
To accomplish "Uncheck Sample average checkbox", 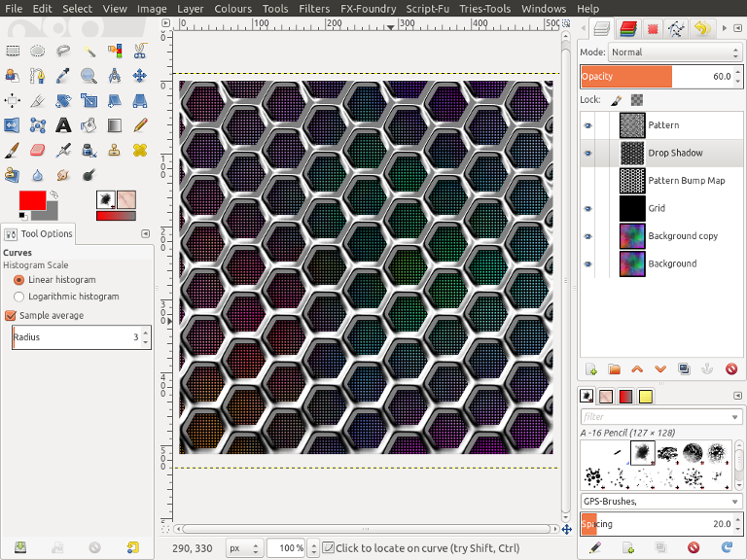I will point(11,315).
